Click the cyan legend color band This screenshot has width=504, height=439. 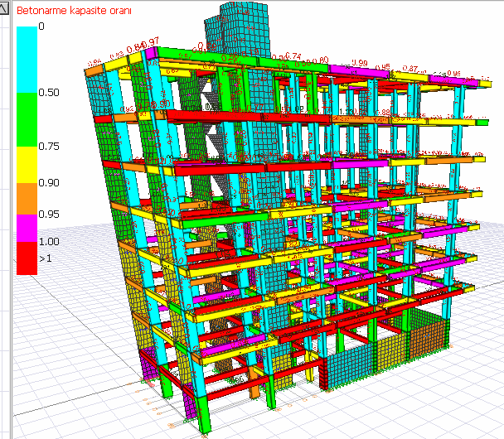pyautogui.click(x=27, y=60)
